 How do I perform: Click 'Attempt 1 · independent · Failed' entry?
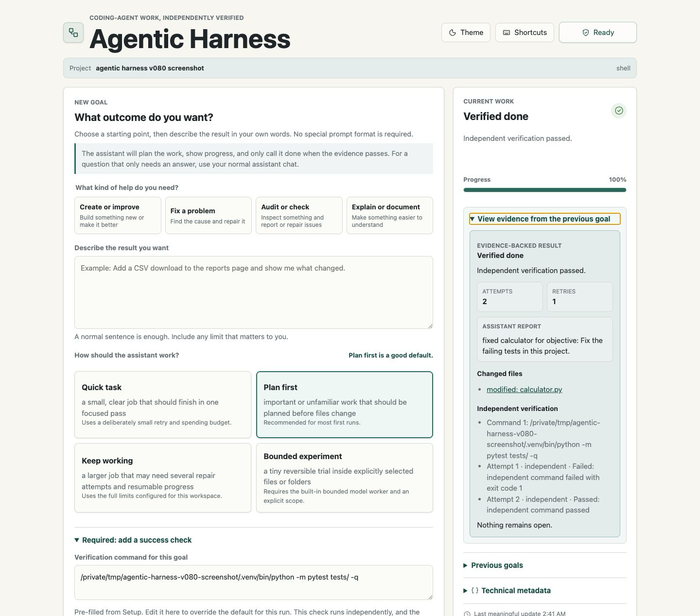(543, 477)
